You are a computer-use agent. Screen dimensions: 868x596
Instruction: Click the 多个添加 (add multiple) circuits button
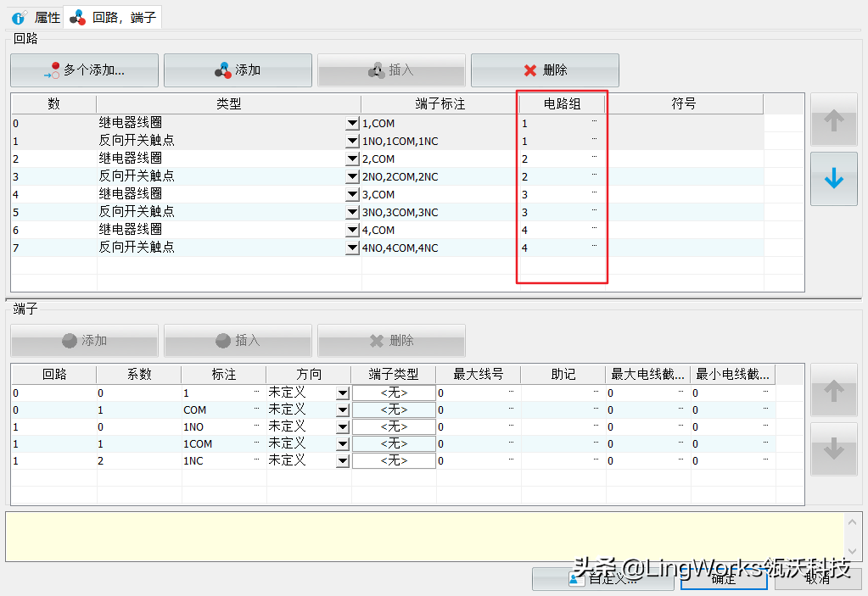point(84,70)
